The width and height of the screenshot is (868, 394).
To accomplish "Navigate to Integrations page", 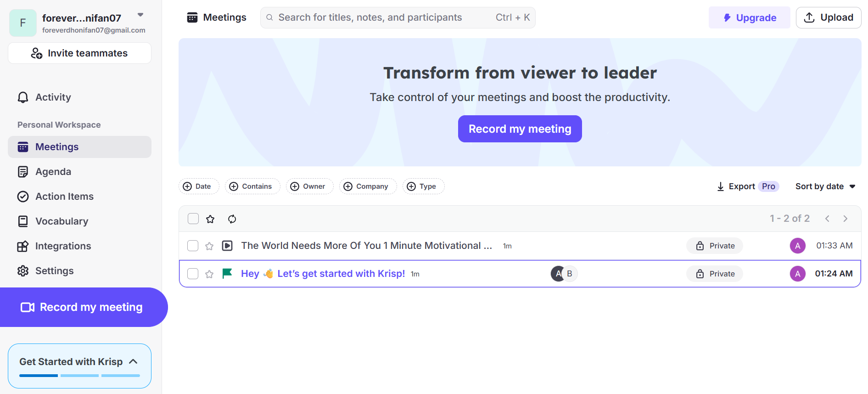I will pos(63,246).
